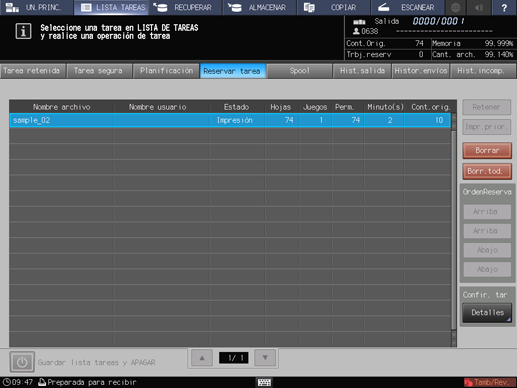Click the Estado column header
This screenshot has width=517, height=388.
[236, 107]
